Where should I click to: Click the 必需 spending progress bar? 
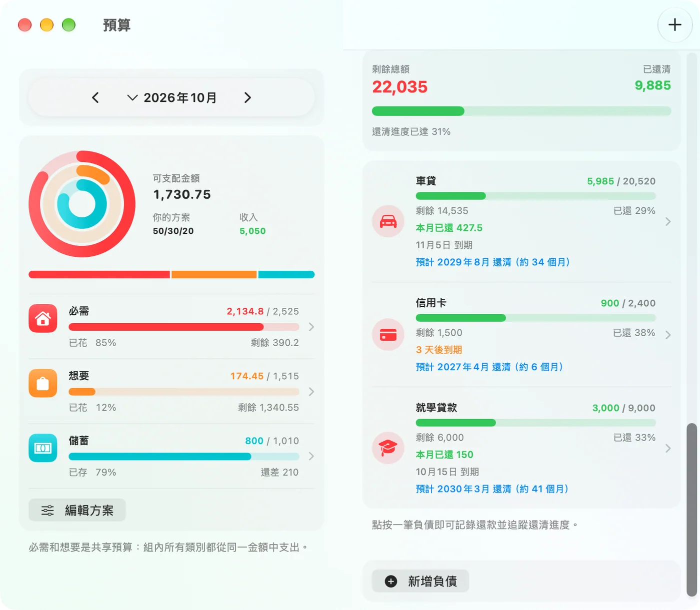click(184, 327)
